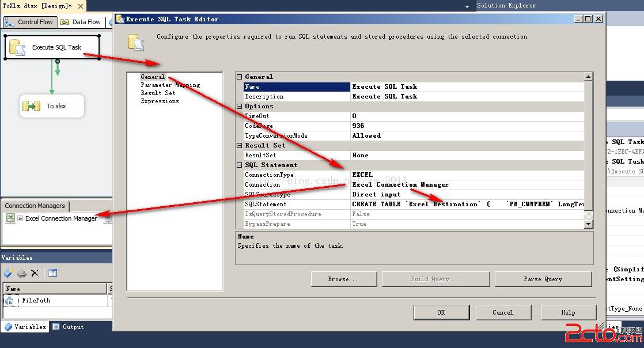644x348 pixels.
Task: Click the Name column header in Variables
Action: (55, 289)
